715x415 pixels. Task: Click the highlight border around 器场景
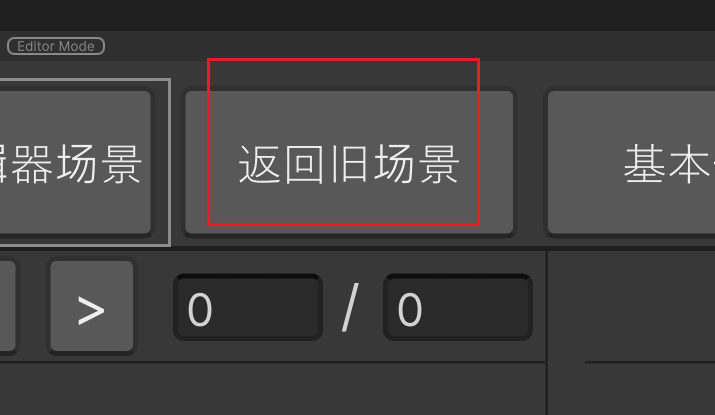click(170, 162)
